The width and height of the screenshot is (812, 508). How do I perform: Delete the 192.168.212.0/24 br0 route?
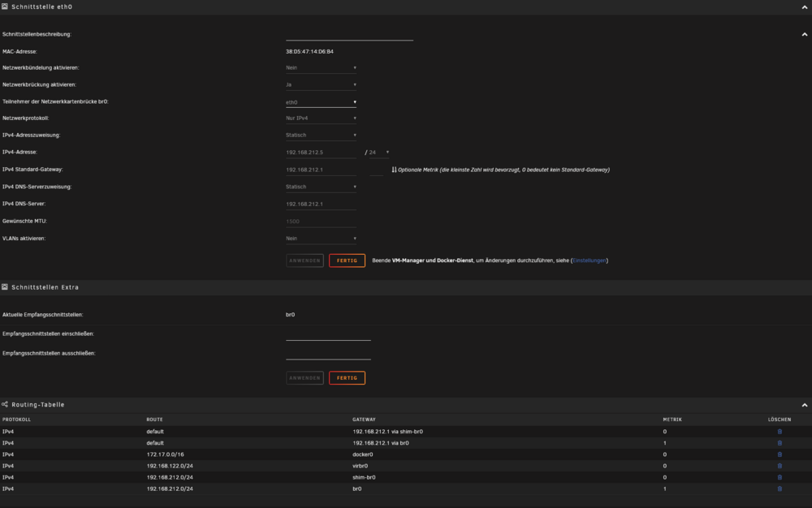click(780, 489)
